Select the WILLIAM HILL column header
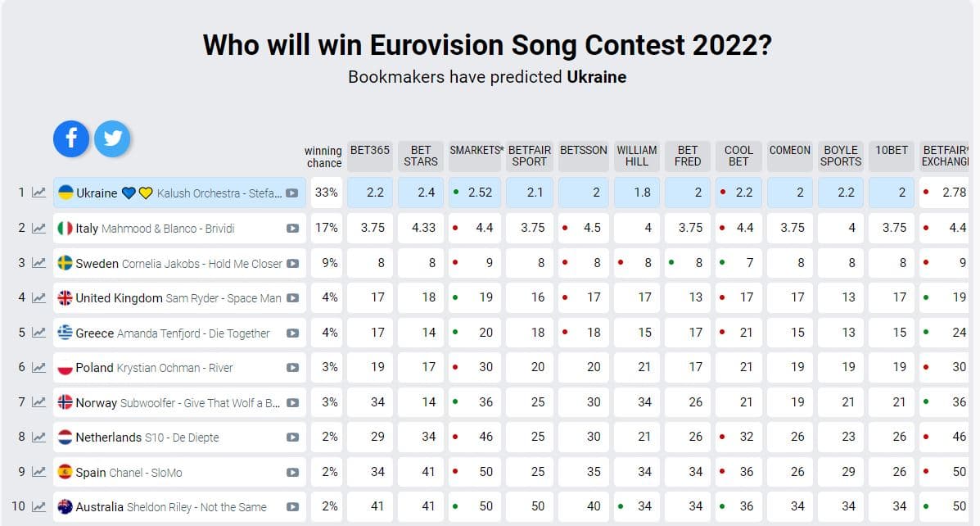 tap(637, 156)
